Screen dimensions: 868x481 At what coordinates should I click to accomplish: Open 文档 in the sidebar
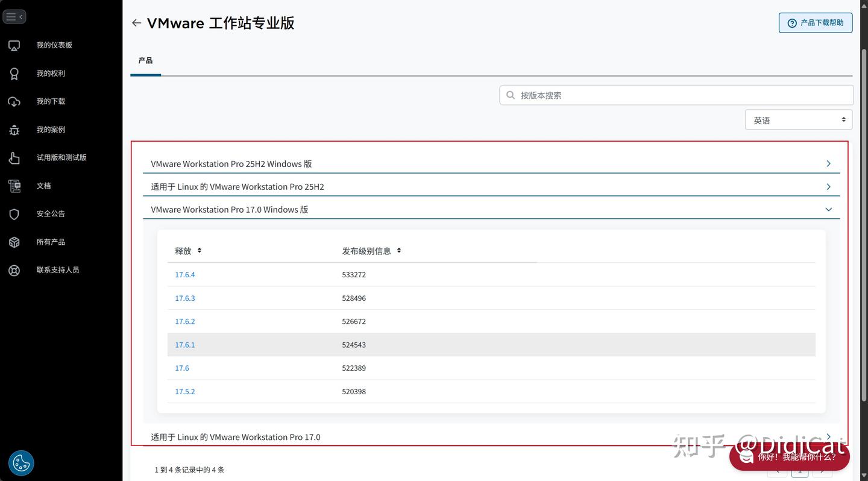[x=43, y=186]
